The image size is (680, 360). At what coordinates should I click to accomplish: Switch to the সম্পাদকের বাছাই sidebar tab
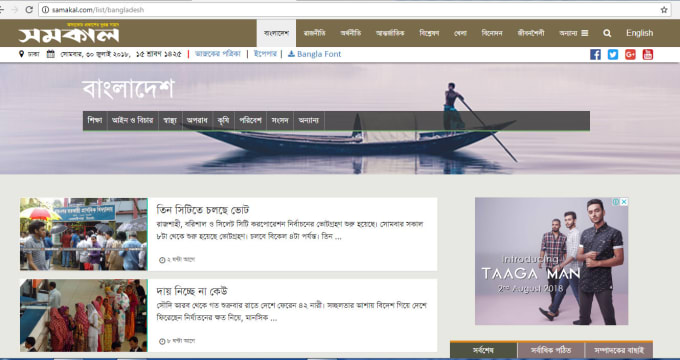pyautogui.click(x=619, y=350)
